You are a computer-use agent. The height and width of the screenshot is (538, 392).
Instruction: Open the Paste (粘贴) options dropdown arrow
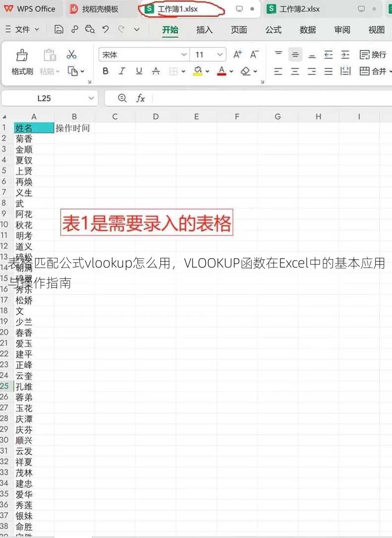(58, 71)
